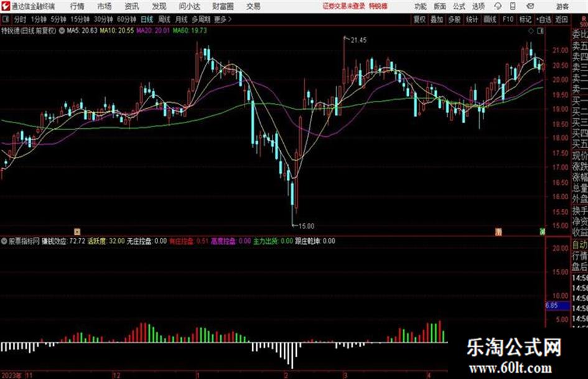Open the 公式 menu
This screenshot has height=379, width=588.
pos(459,6)
